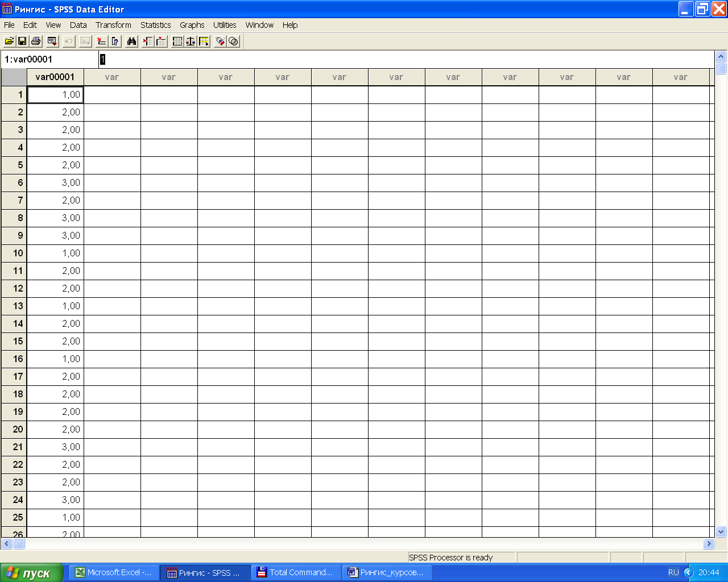Open the Help menu
The image size is (728, 582).
[290, 25]
